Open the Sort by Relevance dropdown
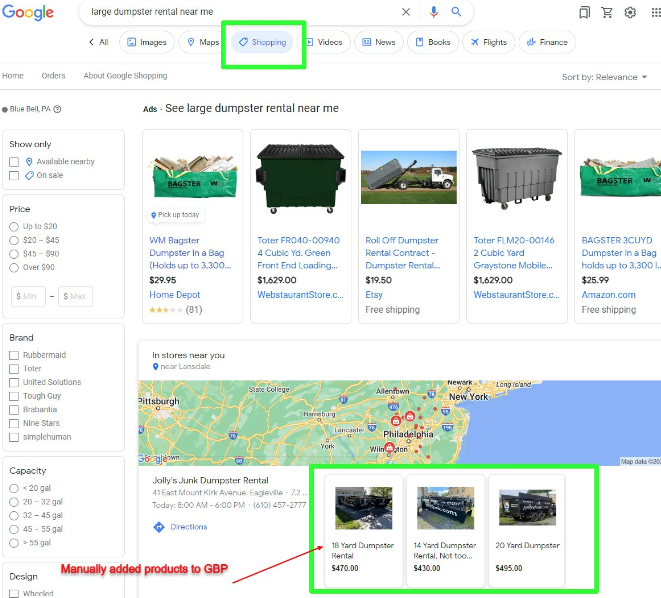661x598 pixels. 604,77
